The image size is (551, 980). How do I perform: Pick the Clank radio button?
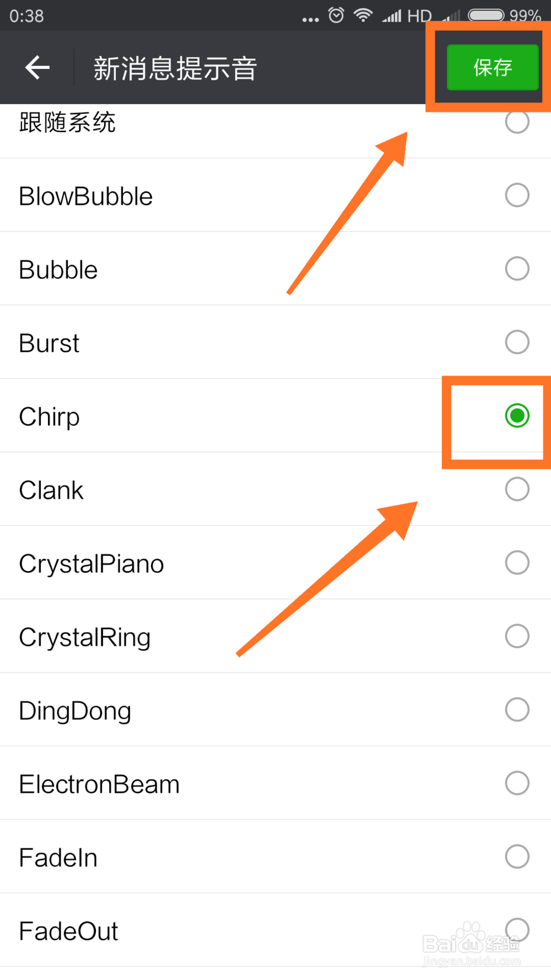[517, 489]
